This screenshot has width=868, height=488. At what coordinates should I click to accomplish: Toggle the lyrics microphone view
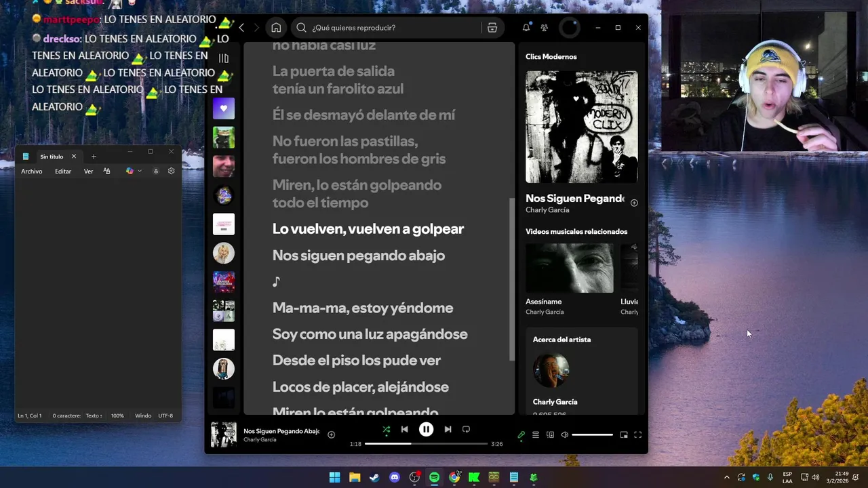pyautogui.click(x=521, y=435)
